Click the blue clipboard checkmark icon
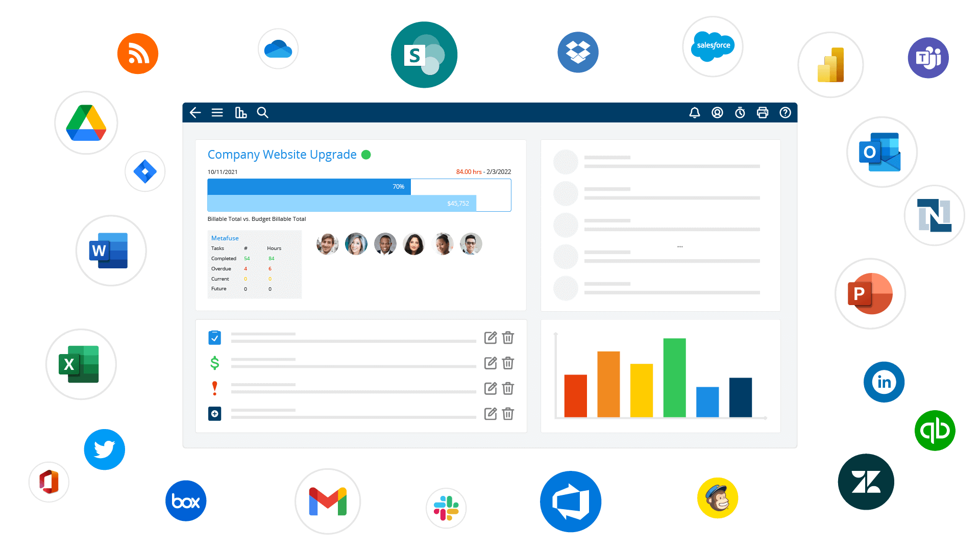This screenshot has height=551, width=980. point(215,337)
